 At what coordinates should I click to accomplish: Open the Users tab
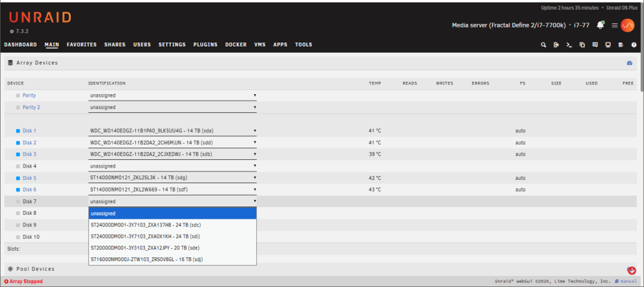tap(142, 45)
